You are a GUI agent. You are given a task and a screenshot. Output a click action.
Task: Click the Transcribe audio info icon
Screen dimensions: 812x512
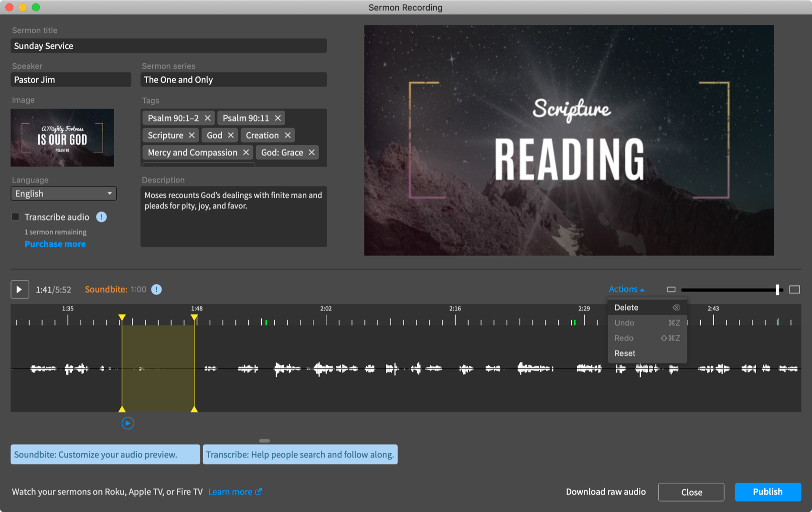101,217
